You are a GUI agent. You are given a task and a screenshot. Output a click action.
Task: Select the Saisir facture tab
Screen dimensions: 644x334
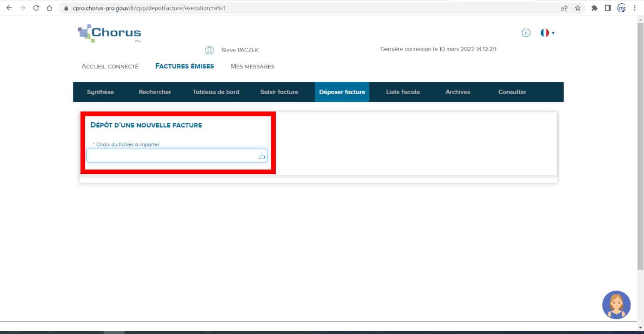pyautogui.click(x=279, y=92)
